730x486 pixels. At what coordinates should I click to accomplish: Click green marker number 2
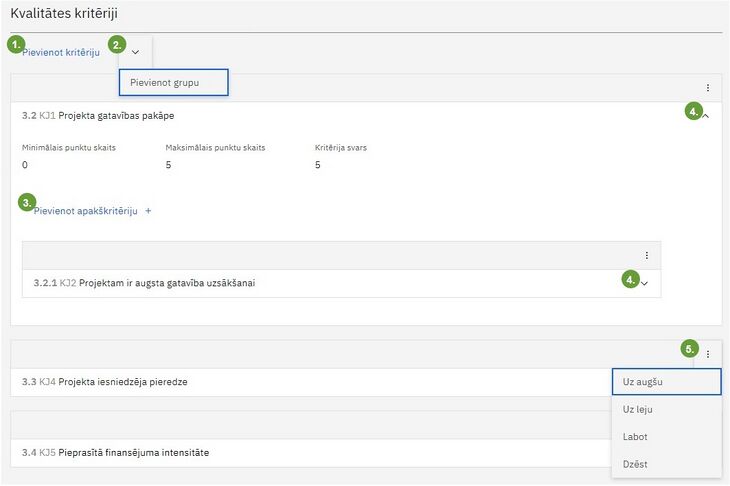(117, 45)
